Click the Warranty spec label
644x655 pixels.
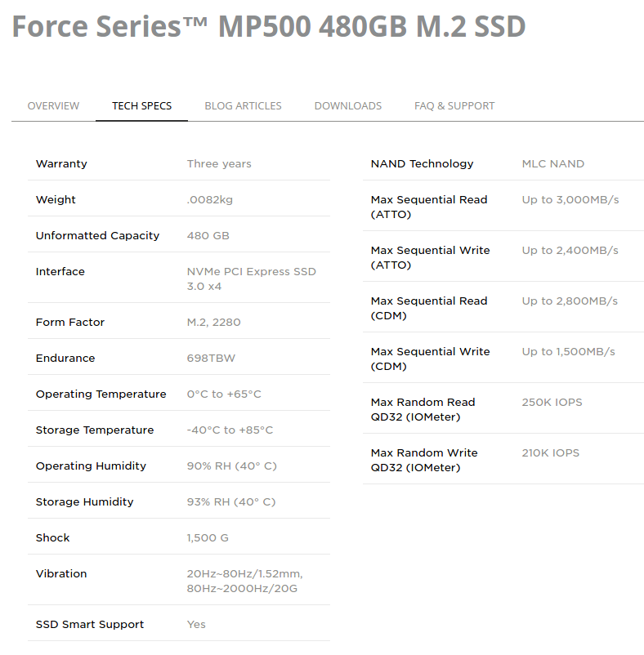[61, 163]
